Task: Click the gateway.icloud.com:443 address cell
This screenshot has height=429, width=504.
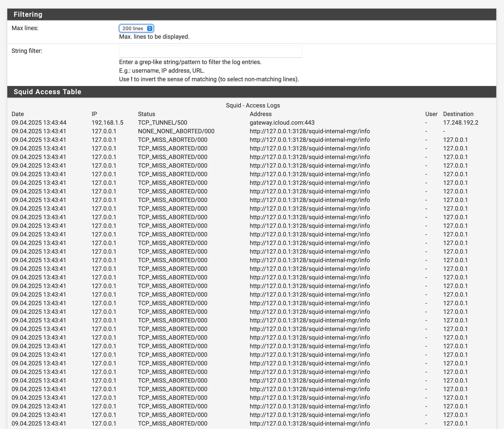Action: pyautogui.click(x=282, y=123)
